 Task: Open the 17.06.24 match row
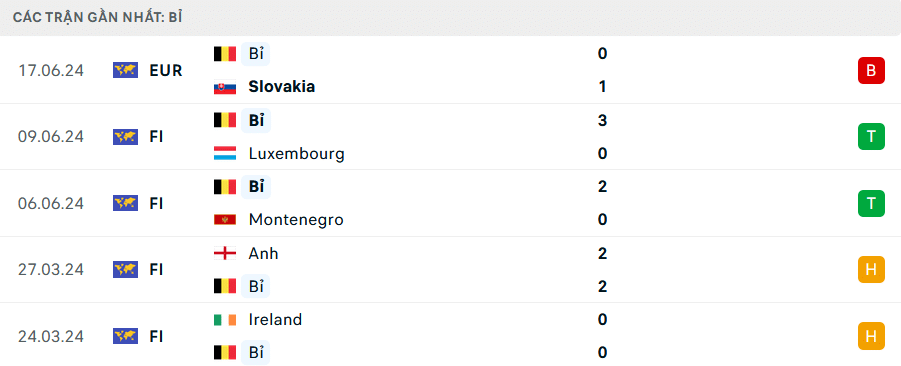click(450, 70)
